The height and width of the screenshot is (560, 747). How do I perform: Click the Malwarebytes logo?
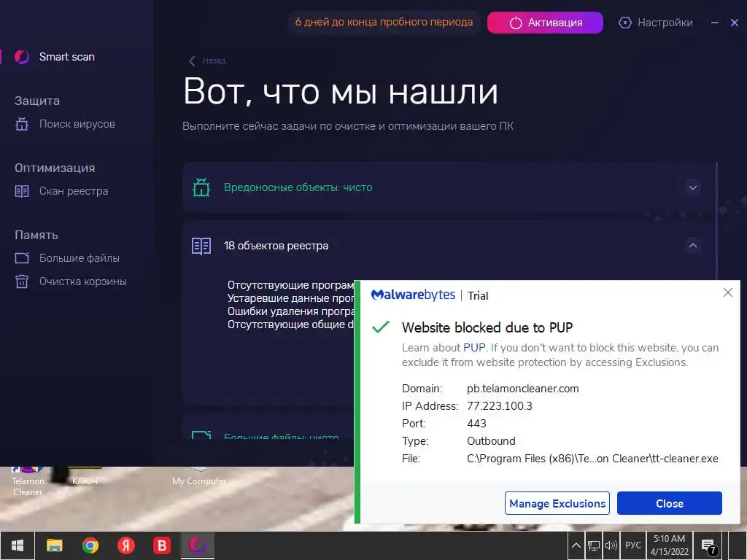pyautogui.click(x=413, y=295)
